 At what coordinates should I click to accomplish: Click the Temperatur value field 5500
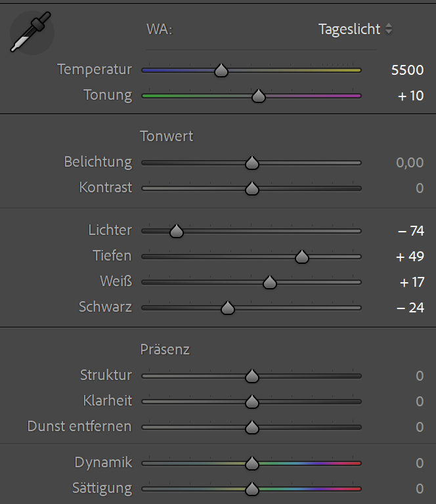[x=407, y=70]
